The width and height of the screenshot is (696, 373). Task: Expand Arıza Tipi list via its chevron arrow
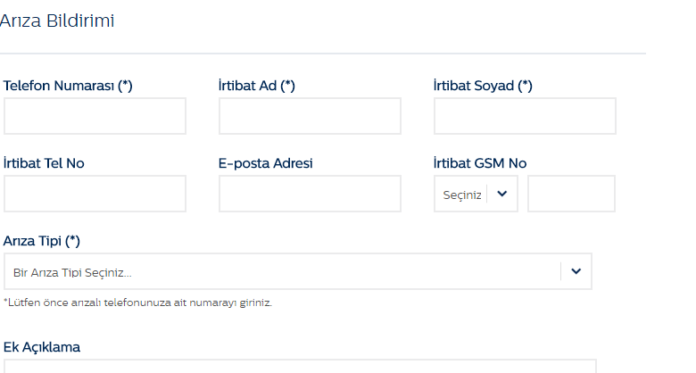coord(576,271)
